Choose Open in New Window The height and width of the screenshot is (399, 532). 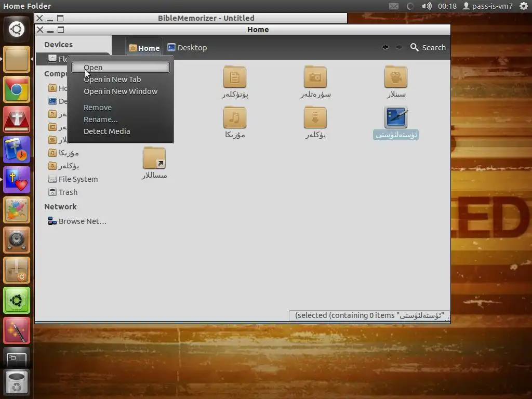[x=121, y=91]
